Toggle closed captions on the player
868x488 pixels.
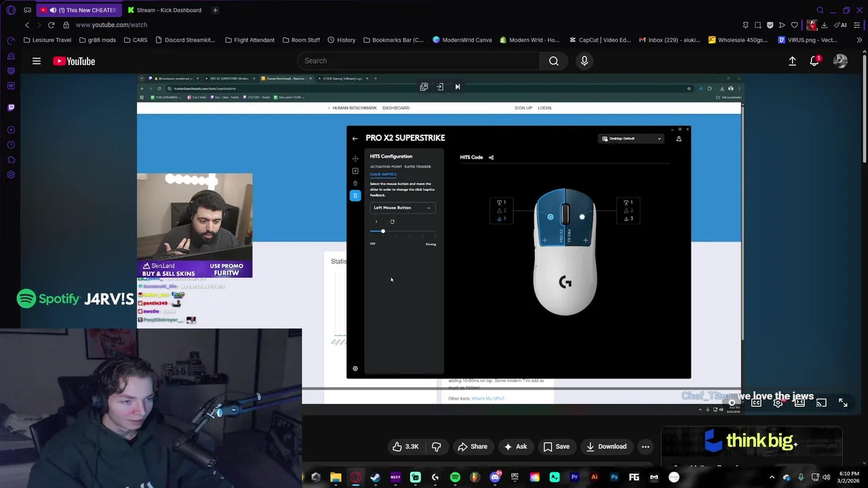coord(756,403)
